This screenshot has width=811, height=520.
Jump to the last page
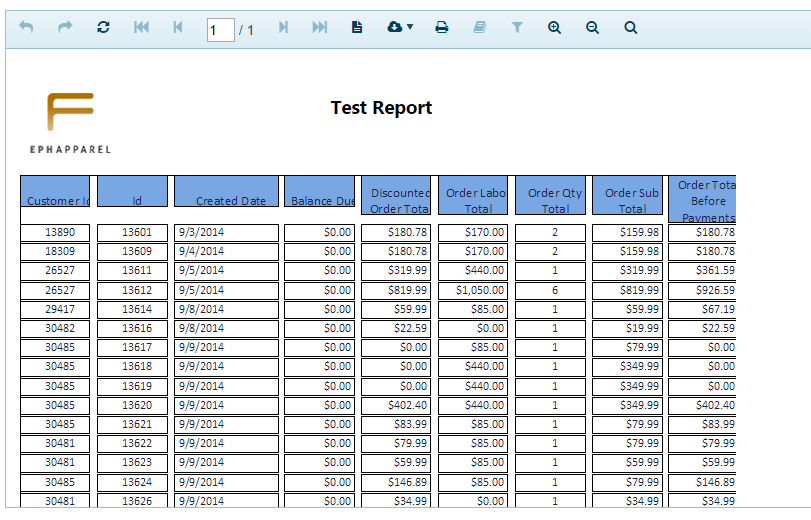[320, 28]
